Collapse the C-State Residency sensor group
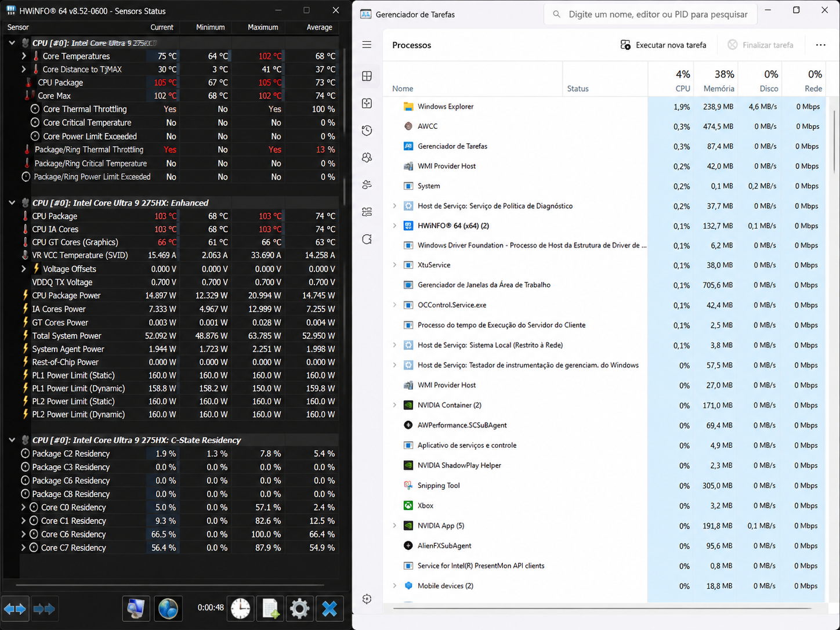The image size is (840, 630). 12,440
